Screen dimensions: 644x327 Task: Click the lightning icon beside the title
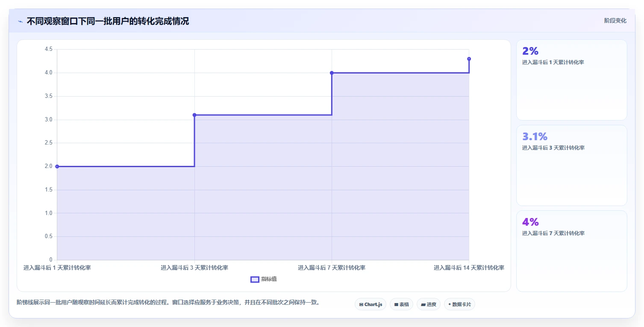[21, 21]
